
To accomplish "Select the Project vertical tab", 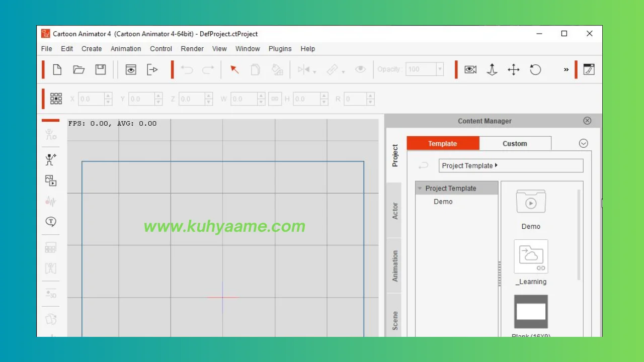I will [395, 155].
